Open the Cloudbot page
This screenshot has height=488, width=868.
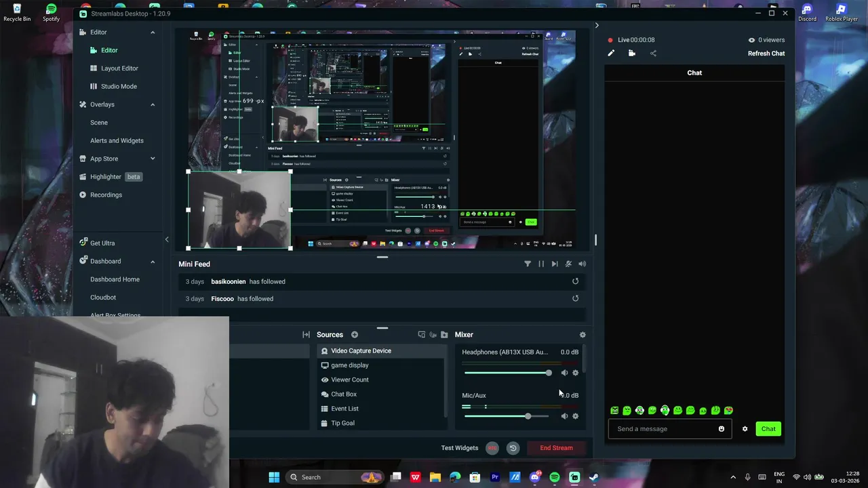pyautogui.click(x=103, y=298)
